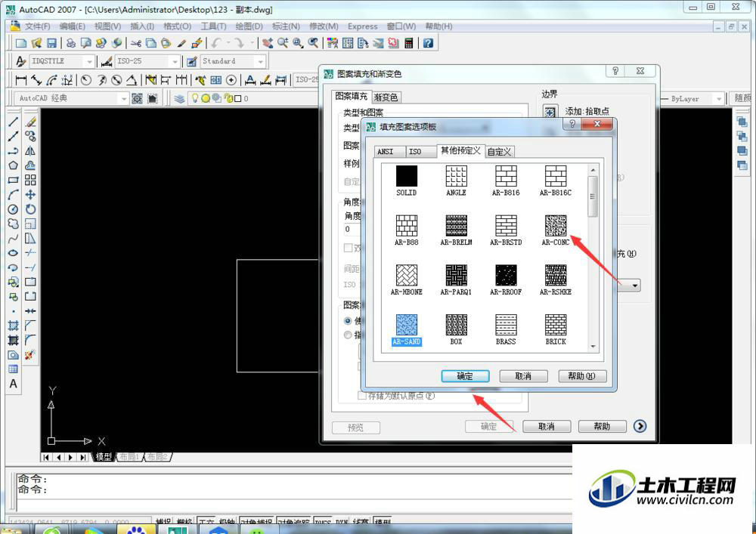Select the Rotate modify tool
This screenshot has height=534, width=756.
pyautogui.click(x=30, y=209)
